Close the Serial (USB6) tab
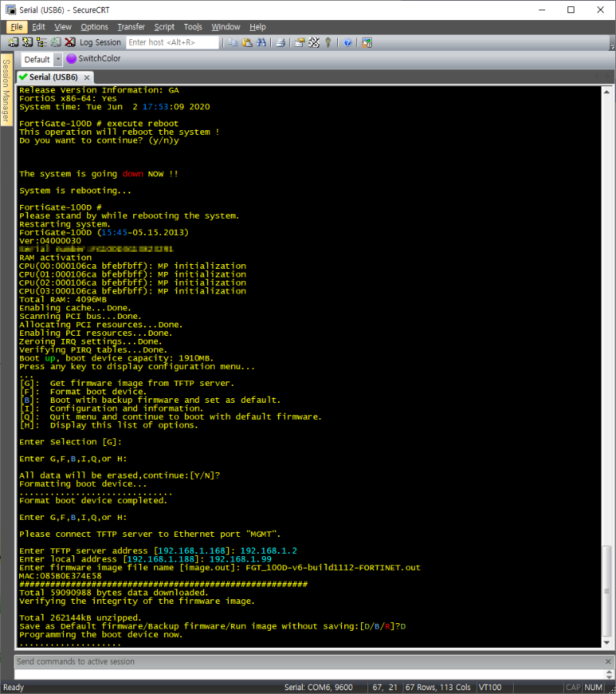 (x=87, y=78)
